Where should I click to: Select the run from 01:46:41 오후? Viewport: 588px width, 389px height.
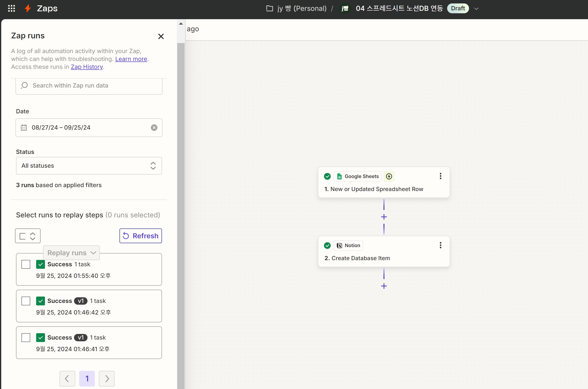[x=26, y=338]
